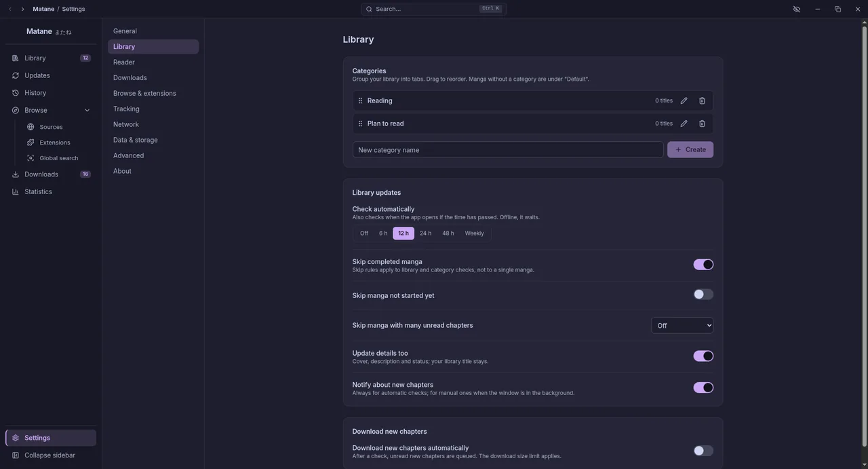Set check interval to 24 h
The image size is (868, 469).
(425, 233)
